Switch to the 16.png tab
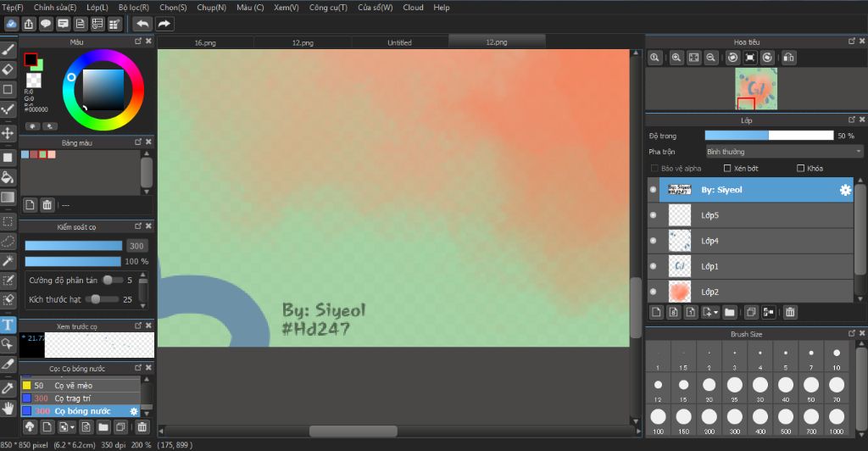The image size is (868, 451). pyautogui.click(x=205, y=42)
